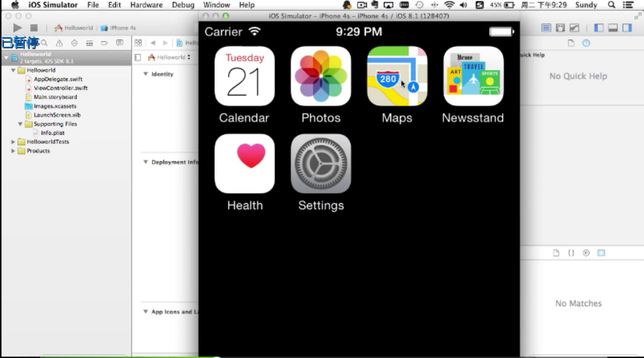Click the Spotlight search icon

click(x=611, y=5)
